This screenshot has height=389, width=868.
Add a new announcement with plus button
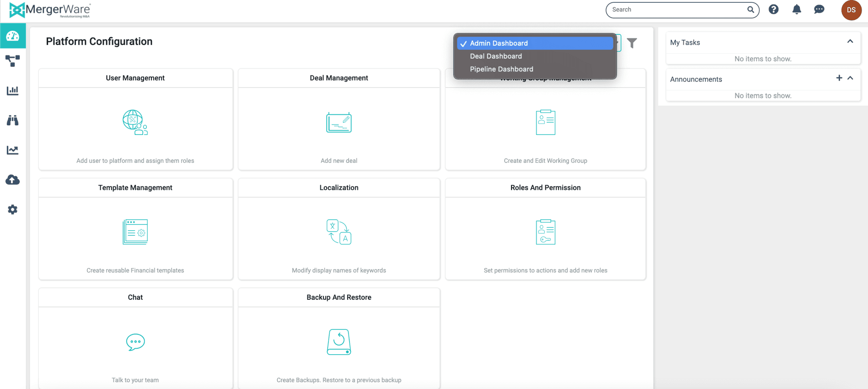pyautogui.click(x=839, y=78)
